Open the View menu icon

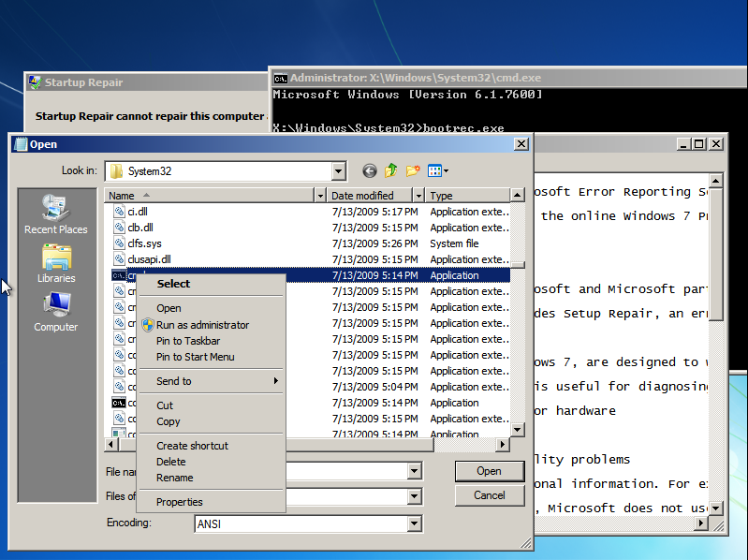pyautogui.click(x=438, y=170)
